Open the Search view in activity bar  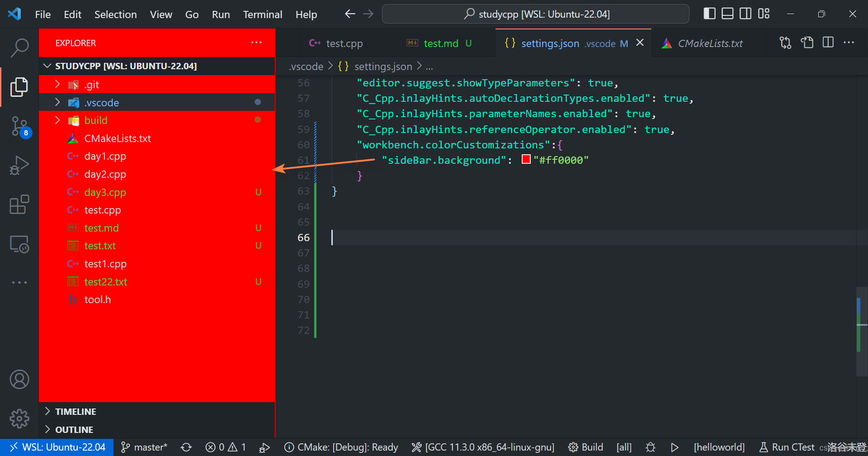19,48
